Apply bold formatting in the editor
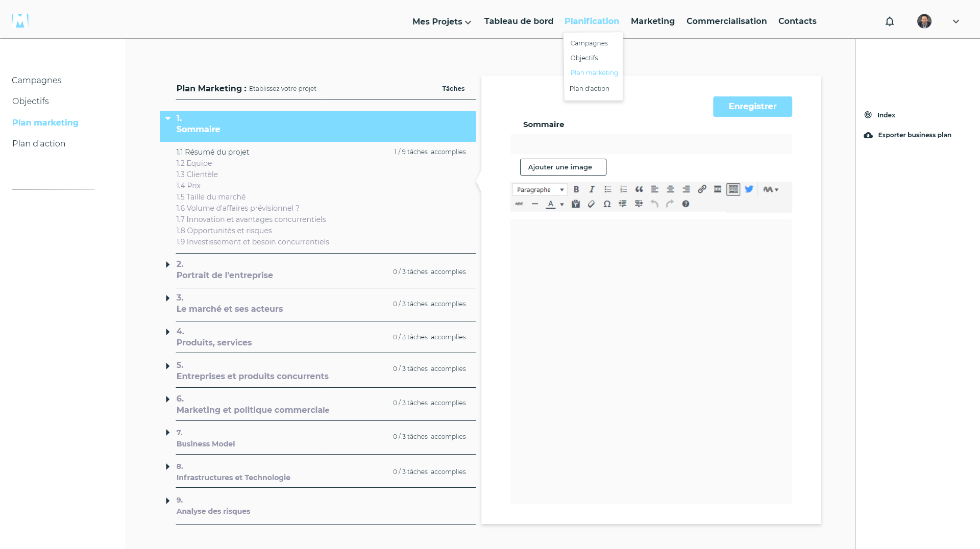 [576, 189]
